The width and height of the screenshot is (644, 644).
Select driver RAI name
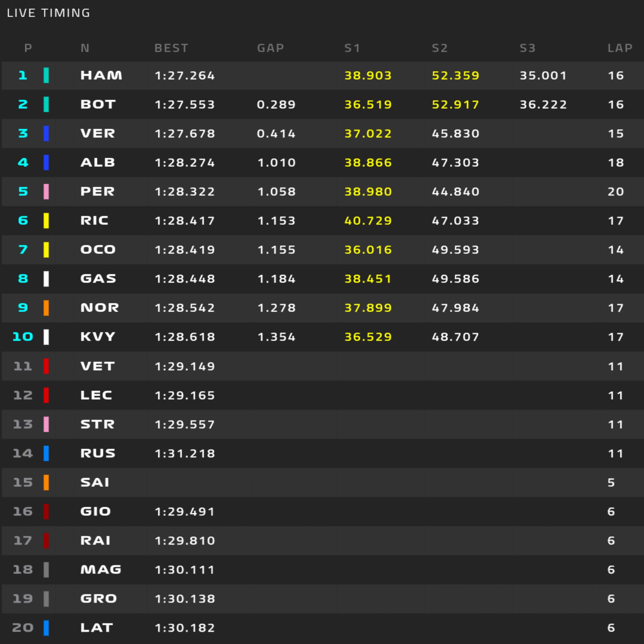[95, 540]
